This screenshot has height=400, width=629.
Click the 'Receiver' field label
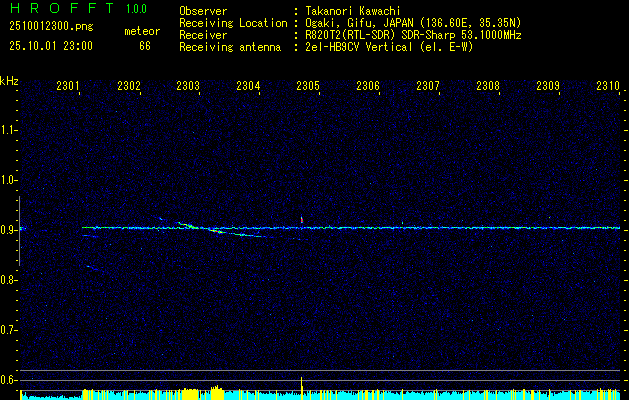pos(203,35)
